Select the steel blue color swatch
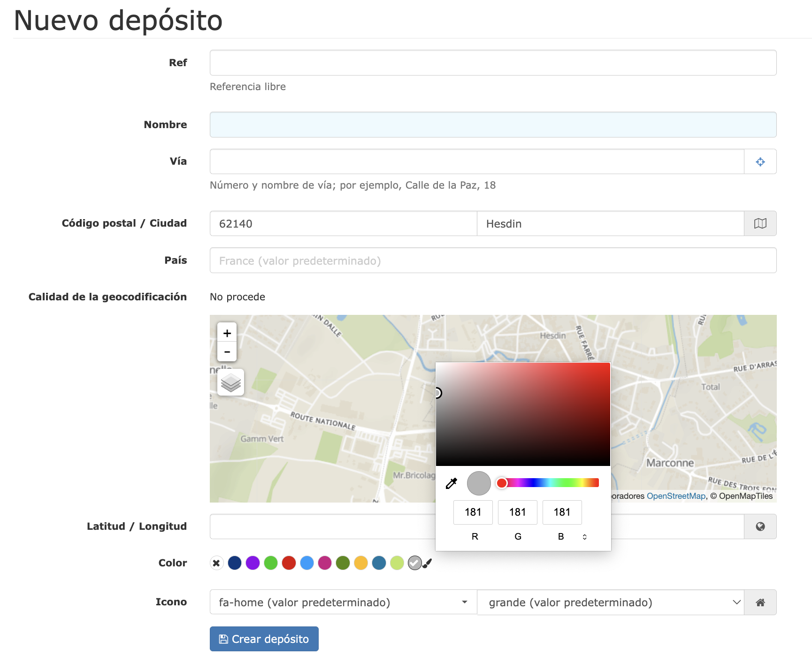812x656 pixels. pos(379,563)
